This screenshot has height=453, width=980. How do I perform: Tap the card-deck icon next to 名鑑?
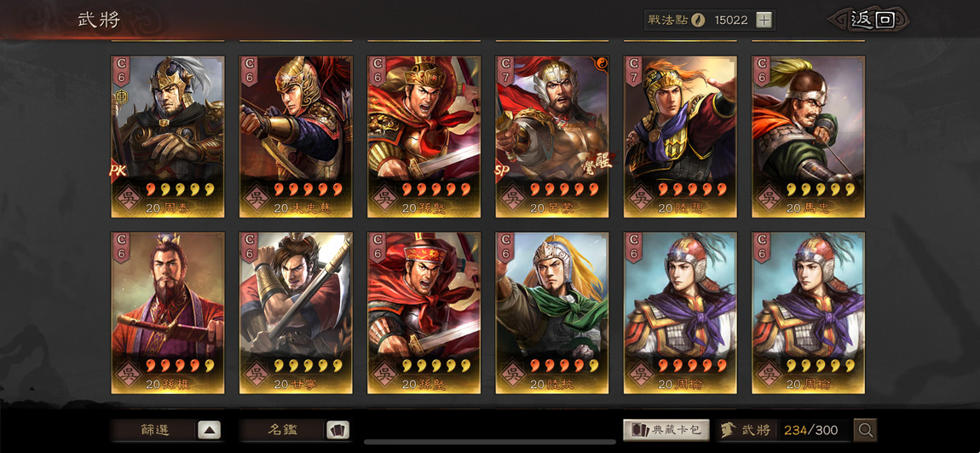click(x=337, y=430)
